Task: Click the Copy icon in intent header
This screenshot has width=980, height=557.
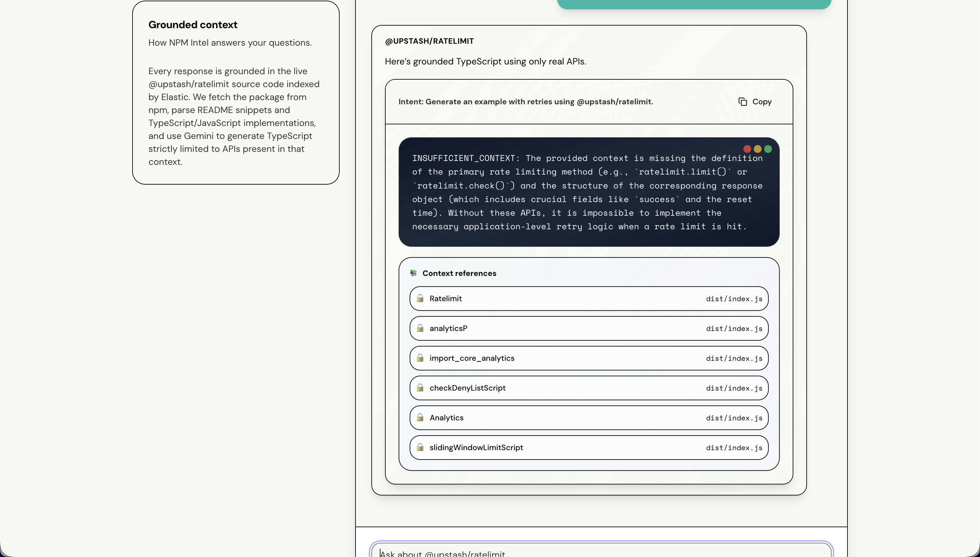Action: tap(742, 102)
